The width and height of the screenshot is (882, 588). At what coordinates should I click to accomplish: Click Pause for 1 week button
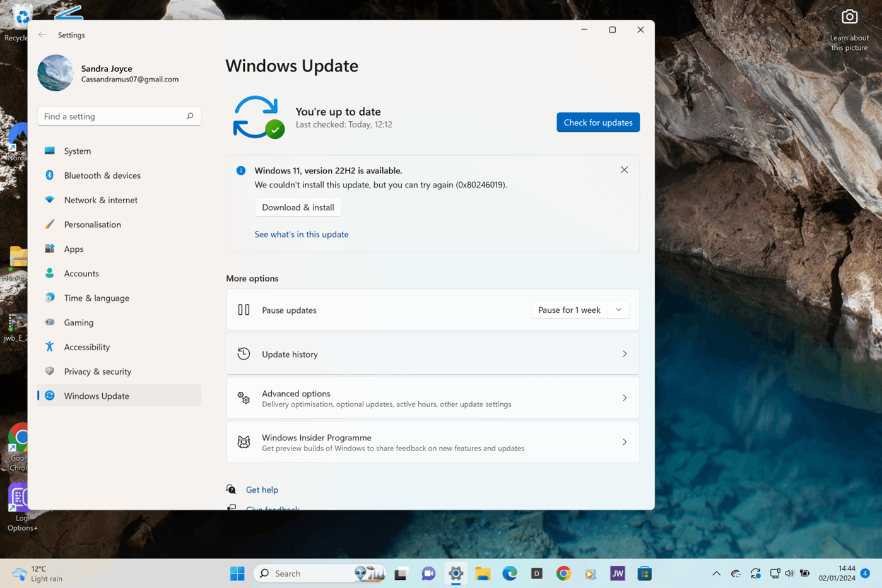click(x=569, y=310)
